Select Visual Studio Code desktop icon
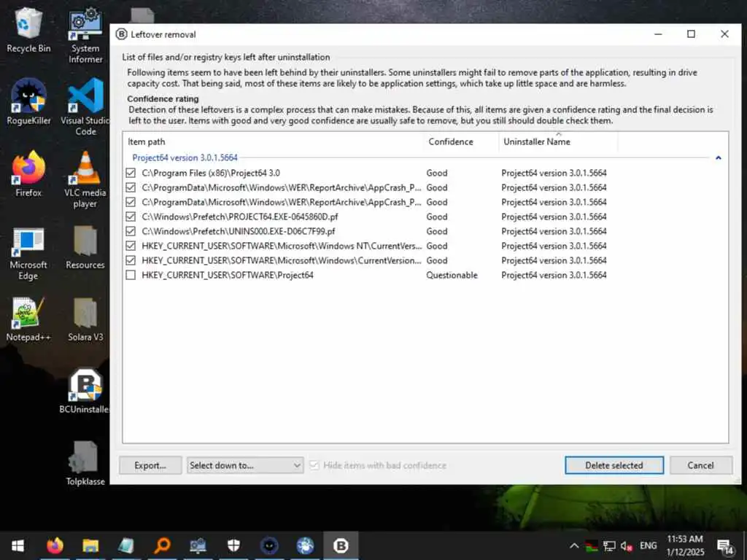Viewport: 747px width, 560px height. pyautogui.click(x=85, y=107)
